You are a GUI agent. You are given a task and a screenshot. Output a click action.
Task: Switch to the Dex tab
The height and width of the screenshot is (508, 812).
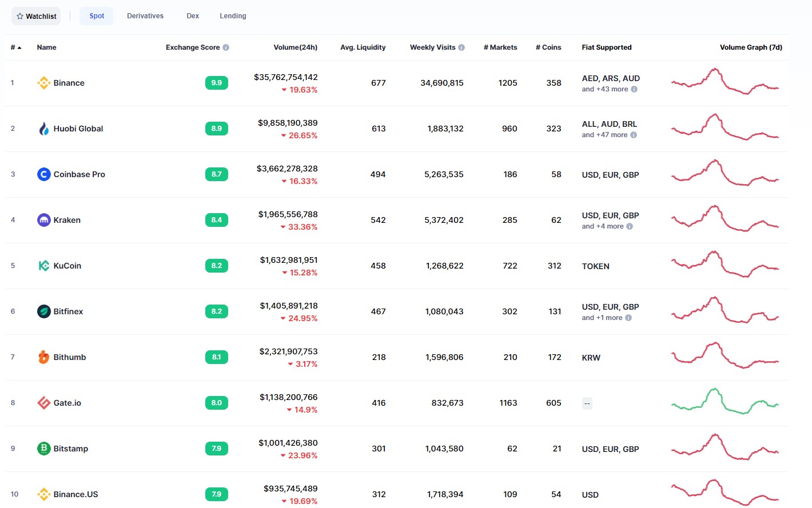(193, 16)
